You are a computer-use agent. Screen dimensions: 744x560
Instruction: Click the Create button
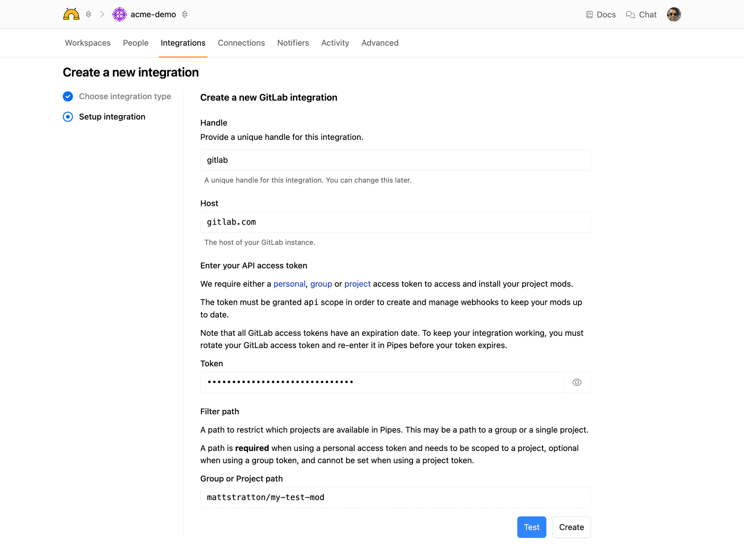click(571, 527)
